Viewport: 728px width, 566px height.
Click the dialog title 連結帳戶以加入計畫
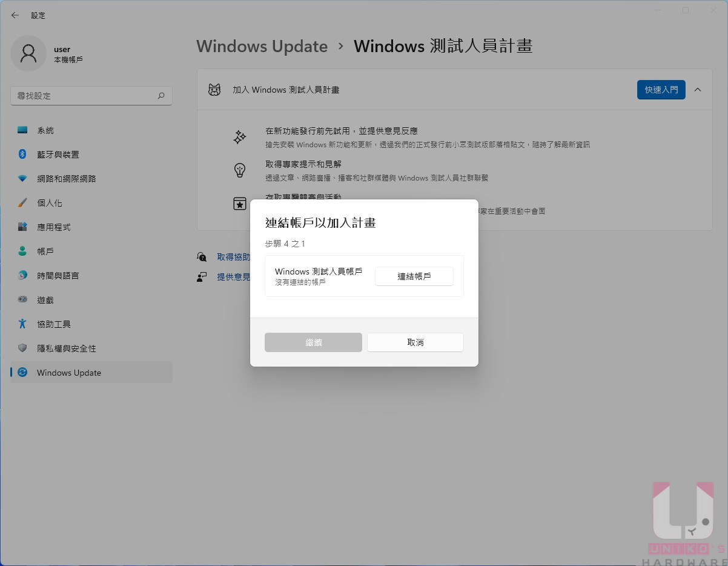321,223
